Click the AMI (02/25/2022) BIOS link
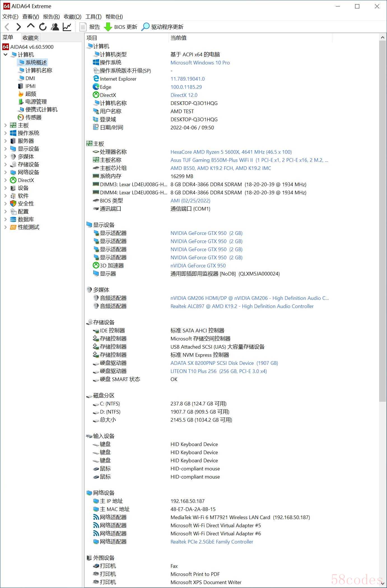This screenshot has height=588, width=387. point(190,201)
